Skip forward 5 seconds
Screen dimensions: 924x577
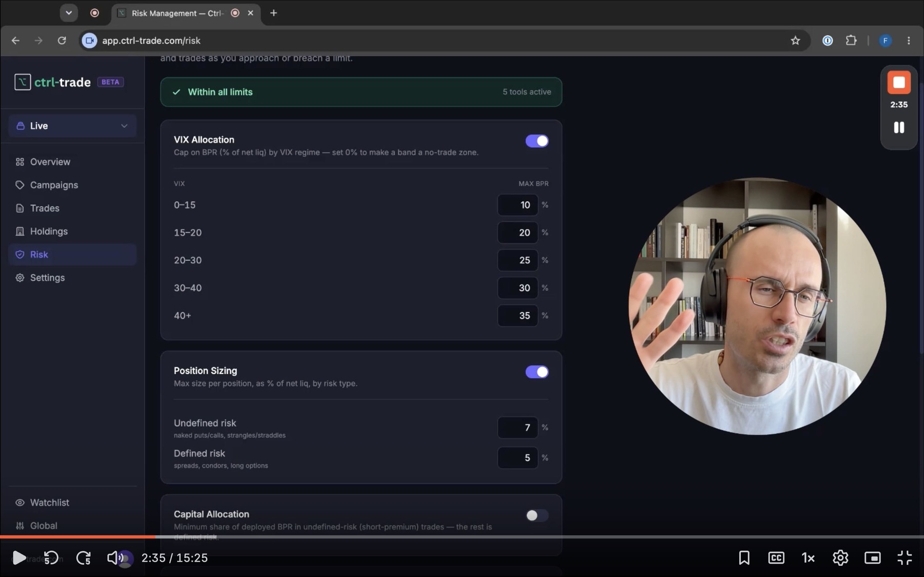click(x=84, y=557)
